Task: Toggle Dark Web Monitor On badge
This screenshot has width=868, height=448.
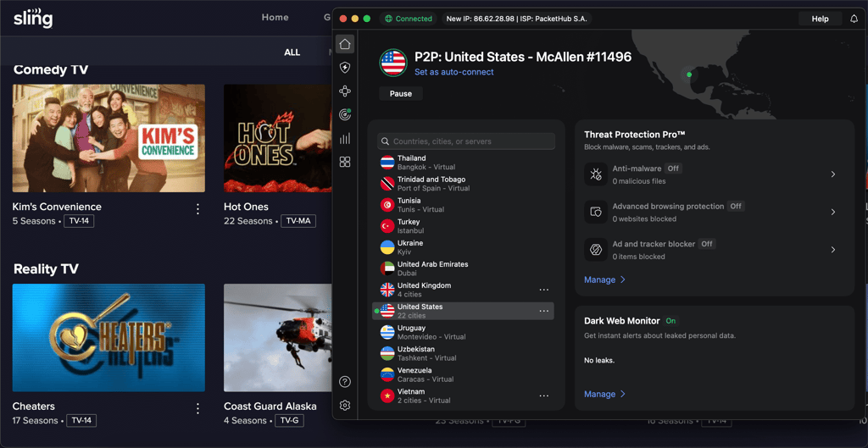Action: 670,321
